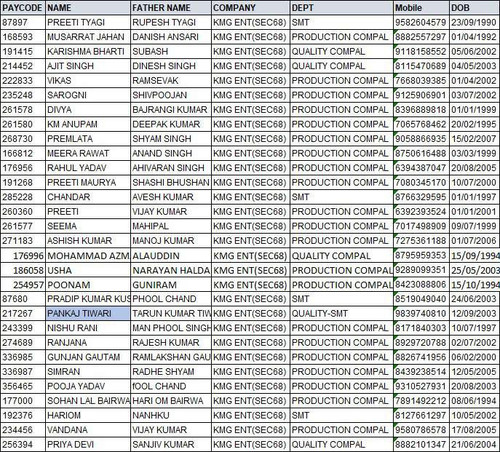This screenshot has height=452, width=500.
Task: Click name cell SAROGNI
Action: coord(88,95)
